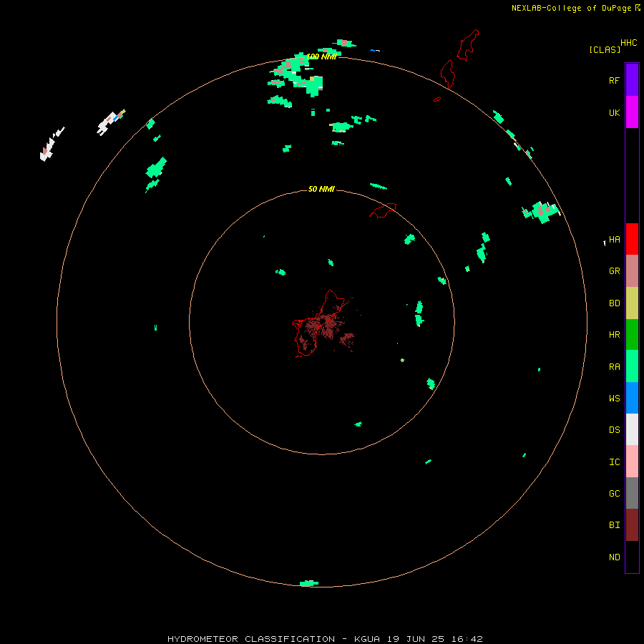Click the HR dark green legend swatch
The width and height of the screenshot is (644, 644).
[x=632, y=334]
